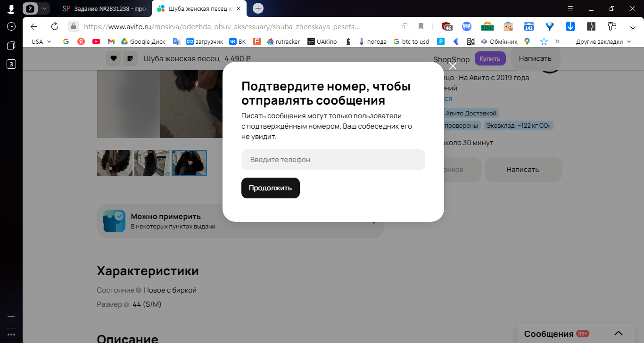Open the pig face extension

[x=508, y=26]
